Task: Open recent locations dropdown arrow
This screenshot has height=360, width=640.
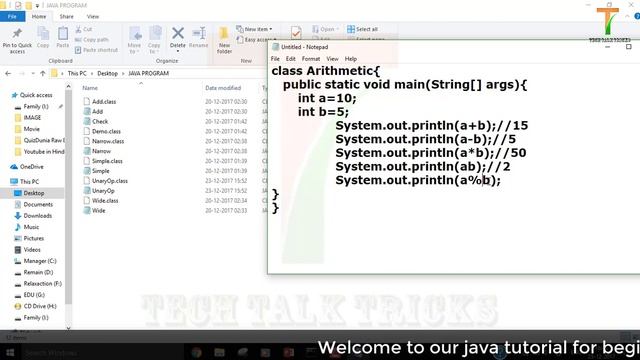Action: (33, 74)
